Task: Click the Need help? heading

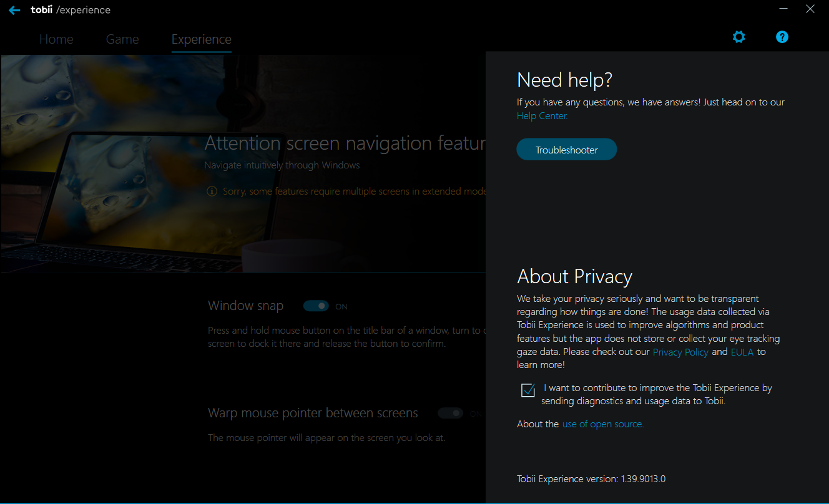Action: pyautogui.click(x=565, y=80)
